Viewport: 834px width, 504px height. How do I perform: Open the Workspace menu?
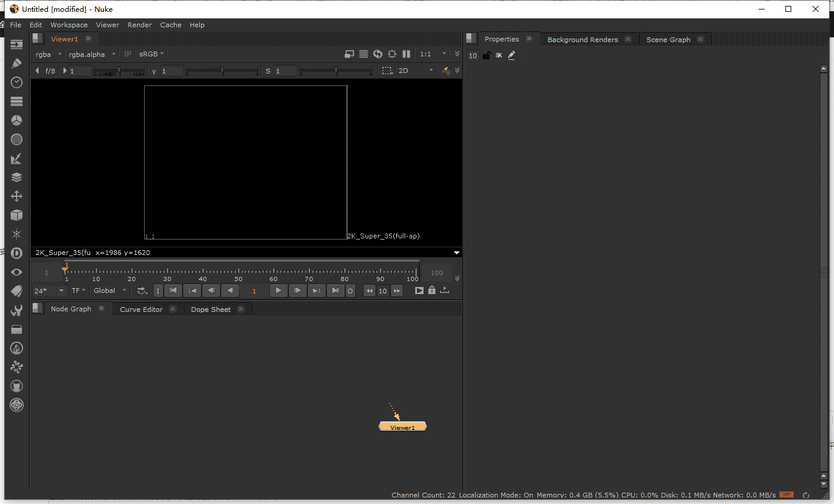click(69, 25)
